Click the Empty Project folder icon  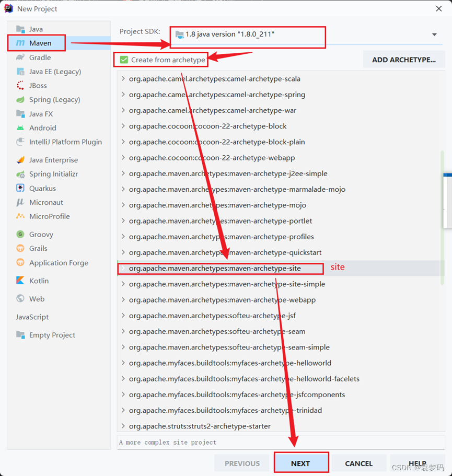coord(20,335)
